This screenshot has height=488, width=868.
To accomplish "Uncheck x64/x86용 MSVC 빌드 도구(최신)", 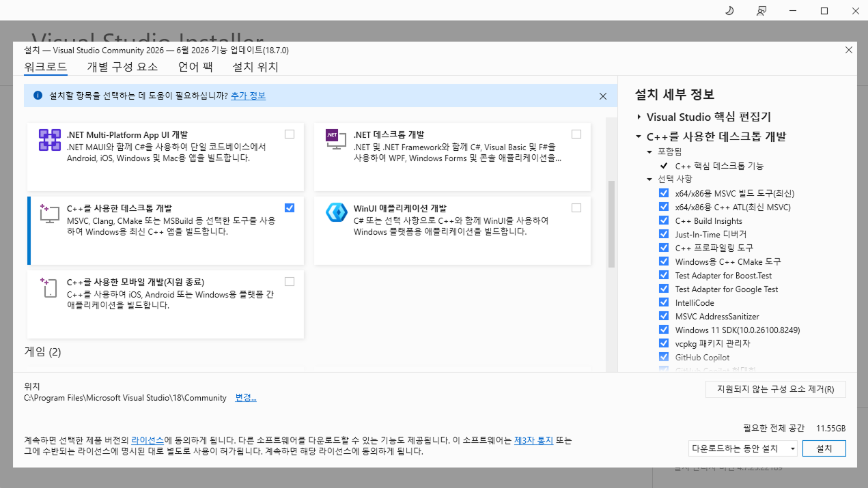I will 664,193.
